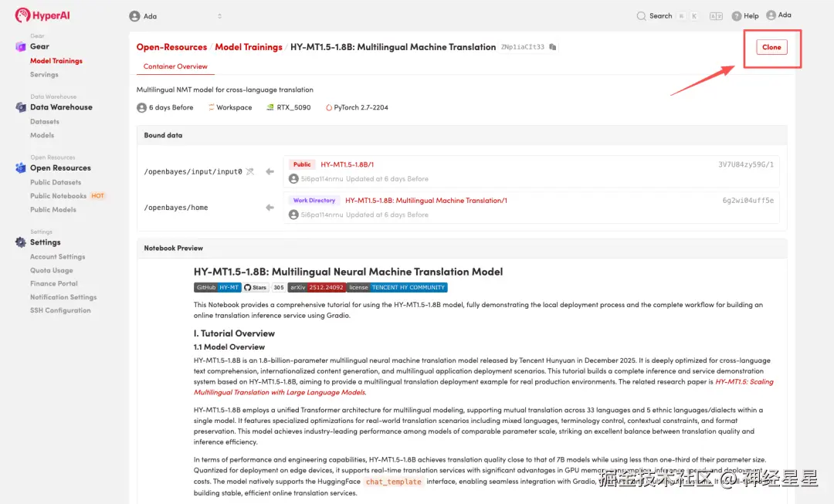Image resolution: width=834 pixels, height=504 pixels.
Task: Click the search magnifier icon
Action: [x=642, y=16]
